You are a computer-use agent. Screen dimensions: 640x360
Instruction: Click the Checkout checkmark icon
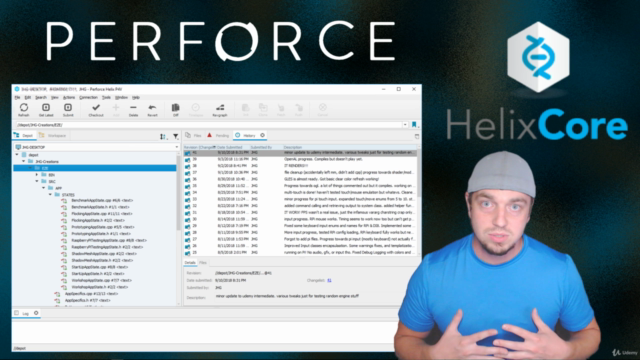coord(96,107)
